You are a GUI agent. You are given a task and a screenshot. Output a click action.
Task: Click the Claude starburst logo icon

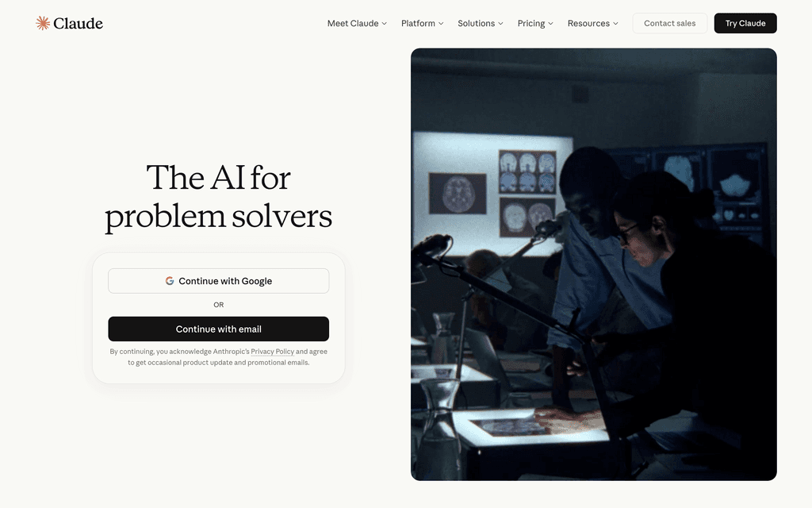tap(43, 23)
